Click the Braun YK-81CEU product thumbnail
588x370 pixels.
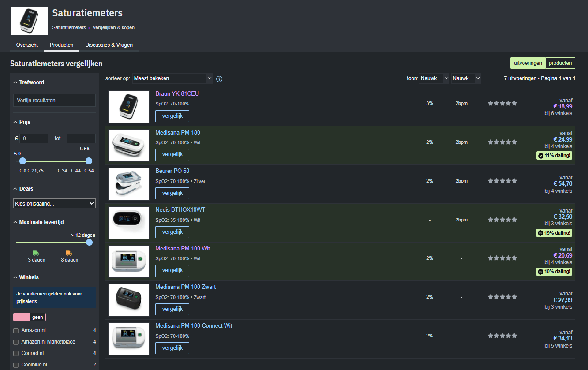coord(129,107)
